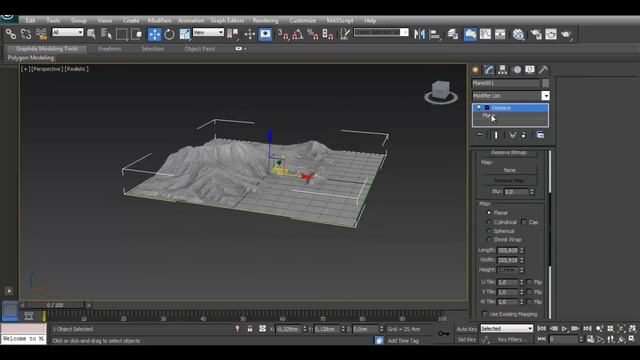Open Select by Name dialog icon

coord(107,34)
